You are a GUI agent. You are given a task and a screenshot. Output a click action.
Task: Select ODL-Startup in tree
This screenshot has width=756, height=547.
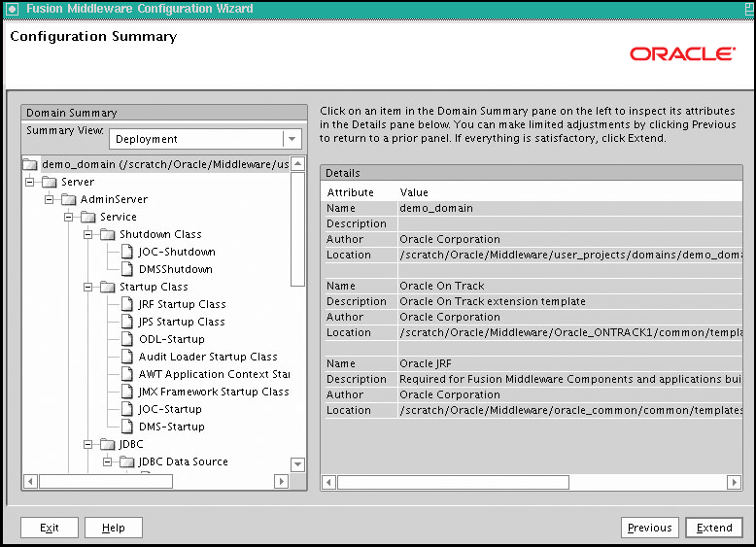tap(172, 339)
